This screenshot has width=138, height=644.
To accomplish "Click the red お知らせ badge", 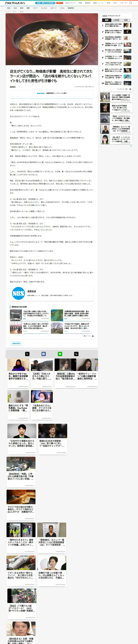I will coord(60,3).
